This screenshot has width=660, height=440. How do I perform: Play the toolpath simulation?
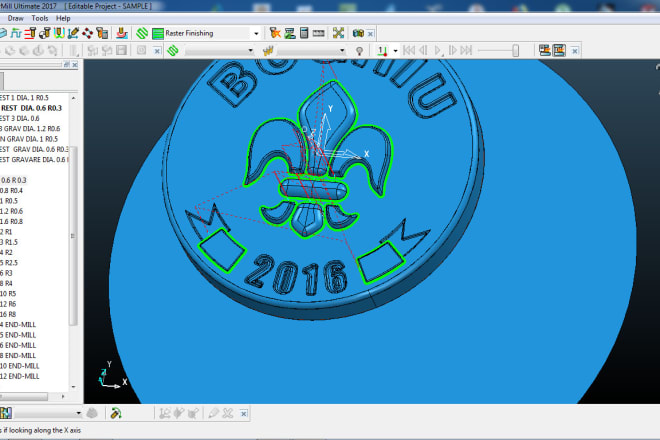tap(438, 51)
